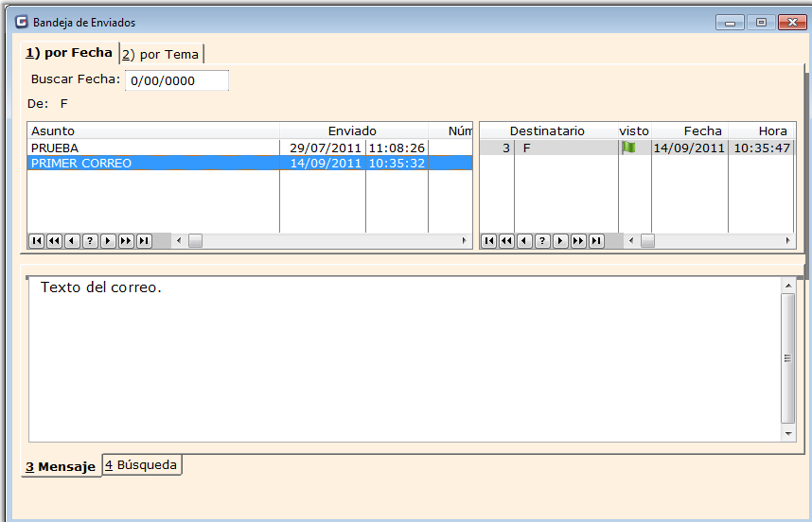Go to previous record in Destinatario navigator

(x=524, y=241)
